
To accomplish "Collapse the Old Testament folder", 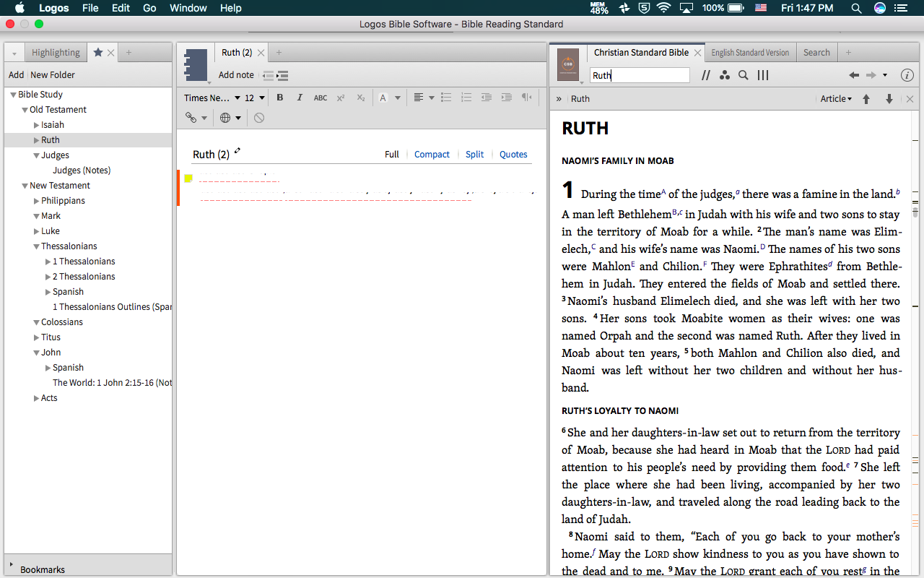I will [25, 110].
